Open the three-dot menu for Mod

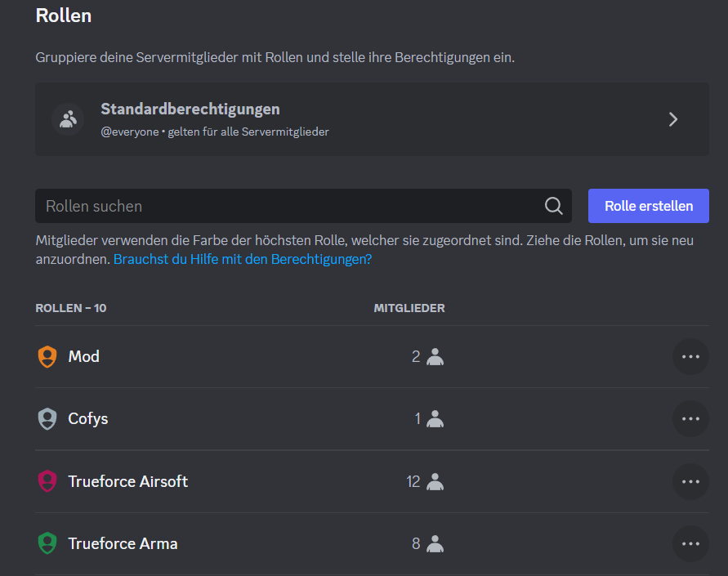(x=690, y=357)
